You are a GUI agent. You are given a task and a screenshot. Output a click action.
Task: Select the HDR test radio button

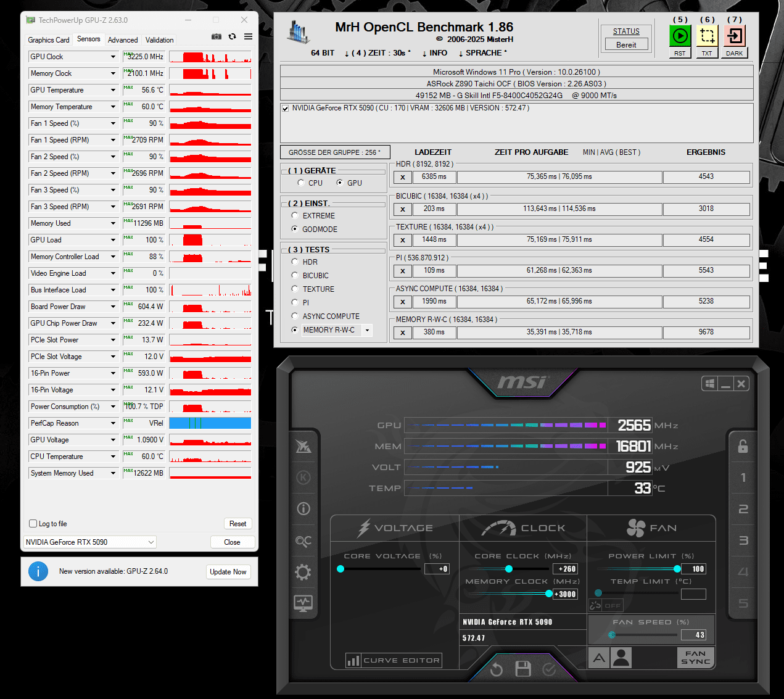295,262
